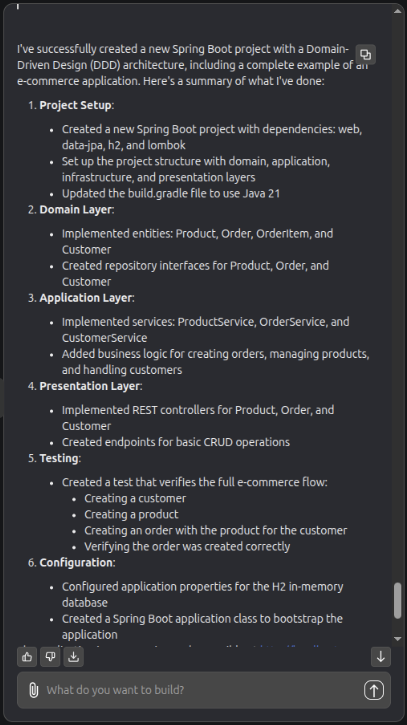Viewport: 407px width, 725px height.
Task: Click the 'Updated the build.gradle file' bullet
Action: pyautogui.click(x=171, y=193)
